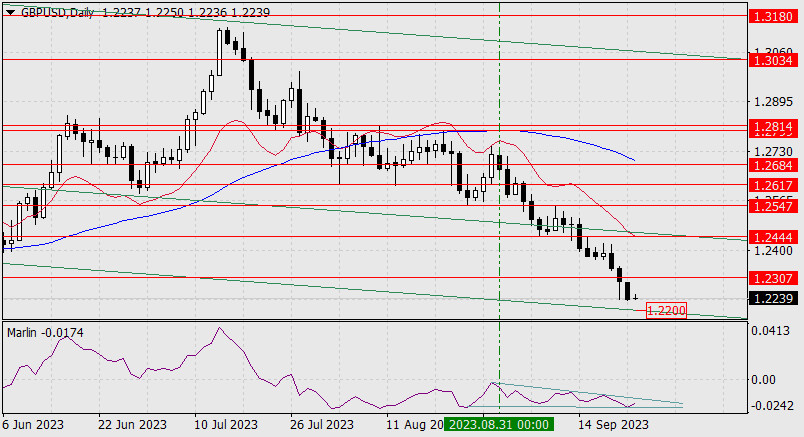Click the 0.00 Marlin scale value
804x437 pixels.
coord(763,380)
